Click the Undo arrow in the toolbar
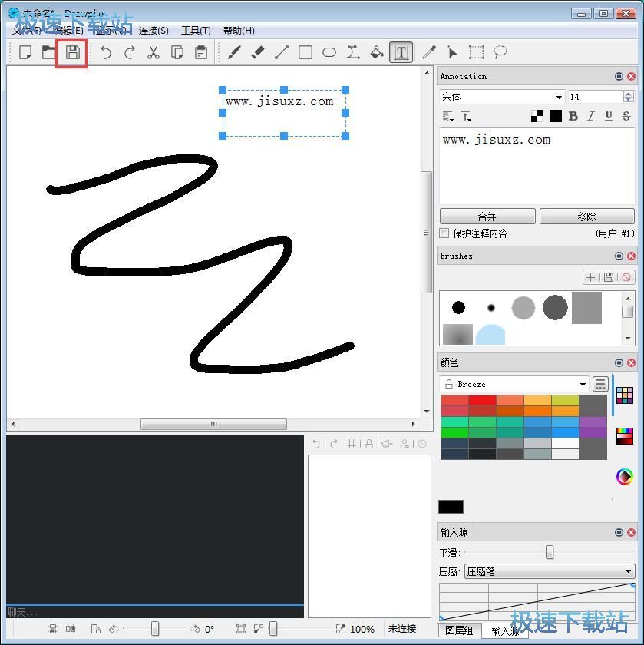The image size is (644, 645). pos(107,52)
